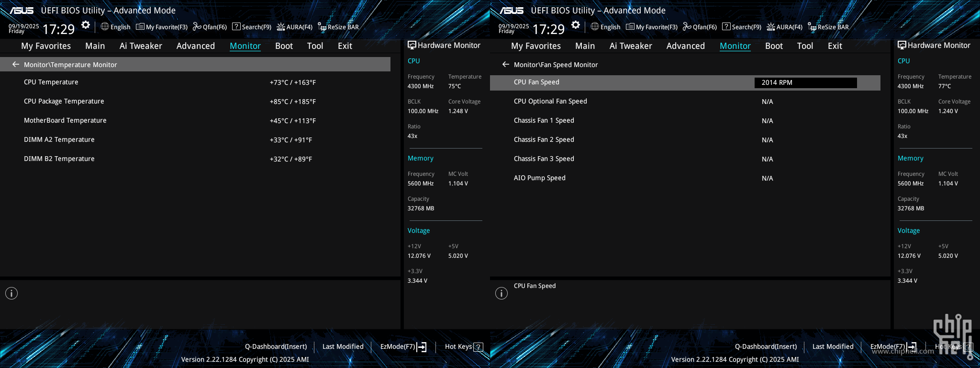Select AIO Pump Speed row
Screen dimensions: 980x368
pos(685,178)
